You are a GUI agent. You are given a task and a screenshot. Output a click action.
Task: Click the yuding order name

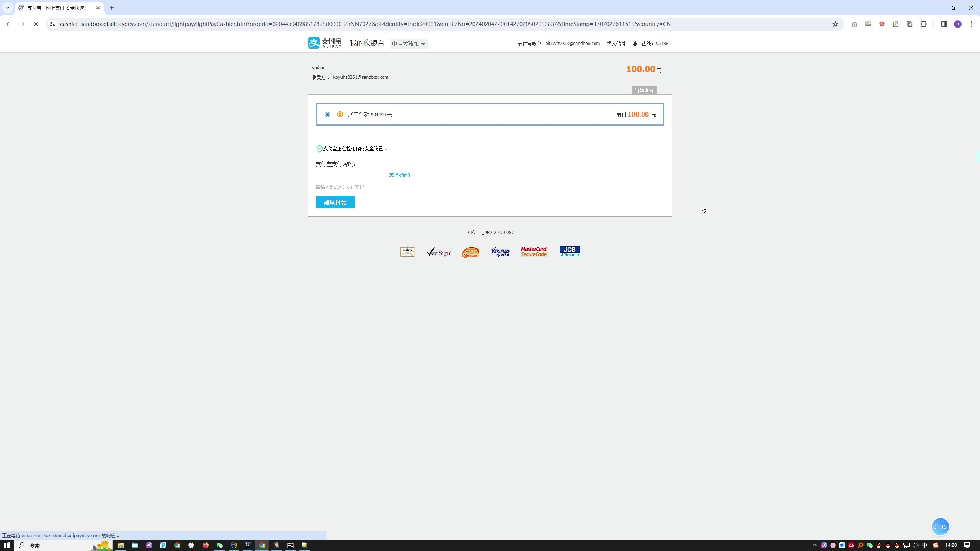pos(318,68)
